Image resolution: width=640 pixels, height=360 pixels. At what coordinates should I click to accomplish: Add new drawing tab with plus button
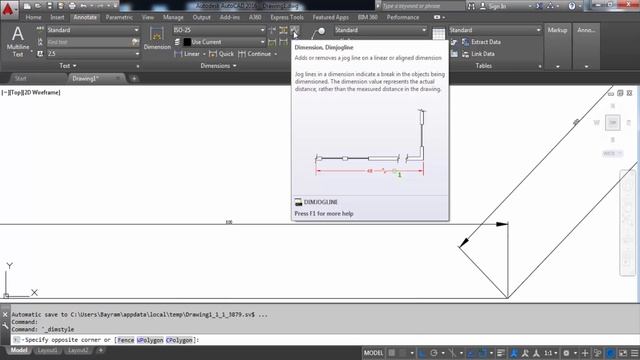point(134,78)
